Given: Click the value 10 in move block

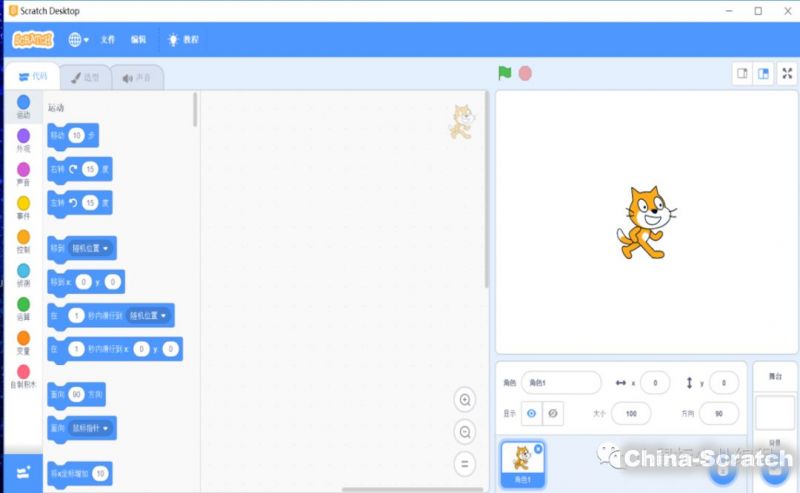Looking at the screenshot, I should click(x=77, y=135).
